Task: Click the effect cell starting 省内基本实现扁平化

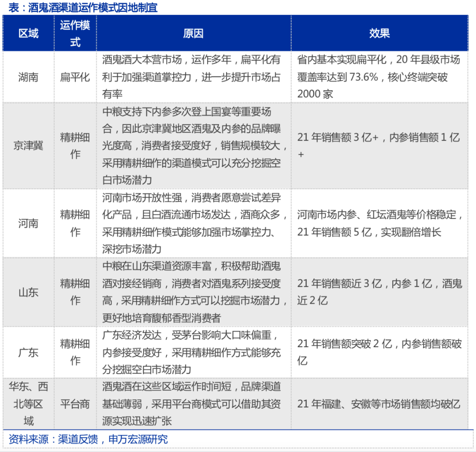Action: (379, 77)
